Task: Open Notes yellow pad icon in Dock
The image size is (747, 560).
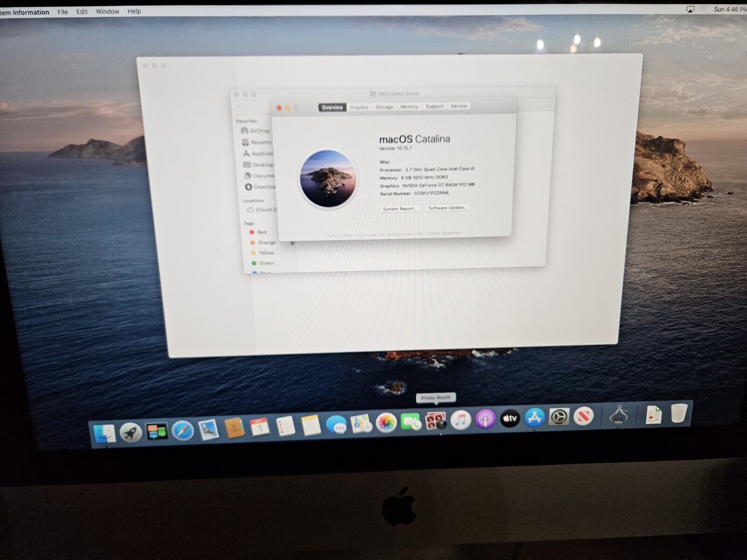Action: click(x=311, y=425)
